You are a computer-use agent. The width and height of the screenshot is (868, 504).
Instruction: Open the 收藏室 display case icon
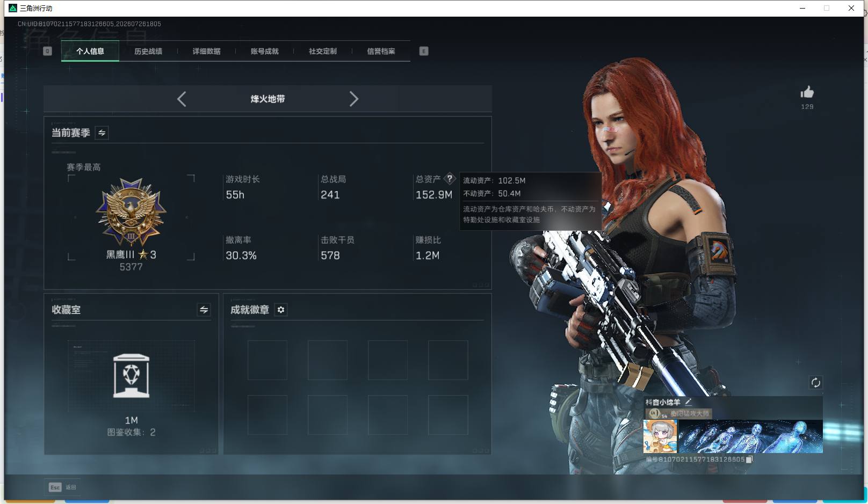tap(132, 376)
